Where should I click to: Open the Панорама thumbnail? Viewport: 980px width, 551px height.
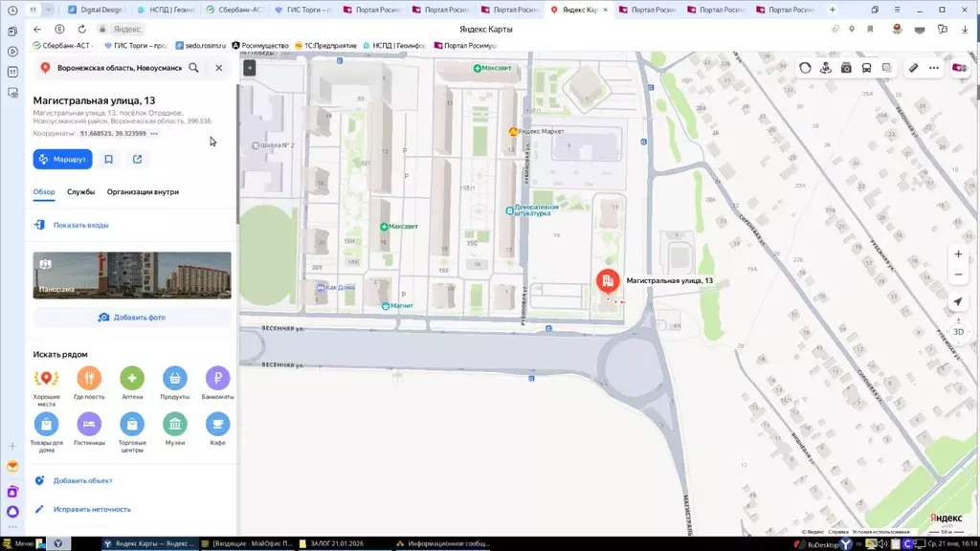(x=132, y=275)
